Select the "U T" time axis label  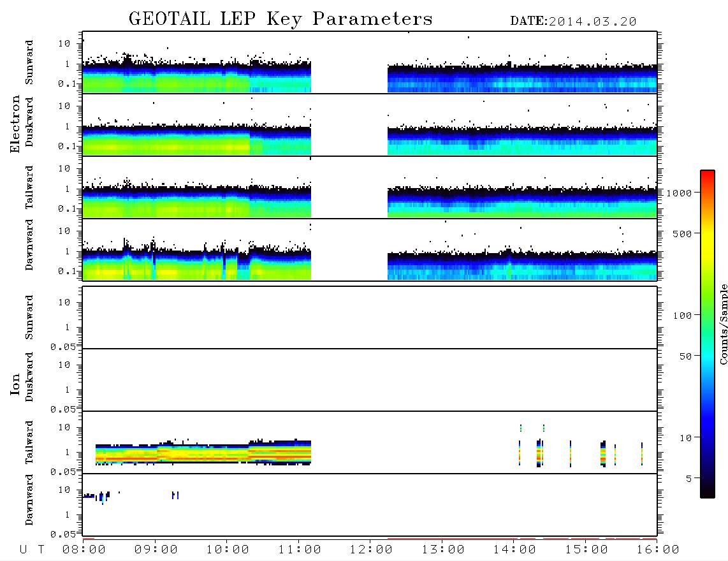point(32,550)
